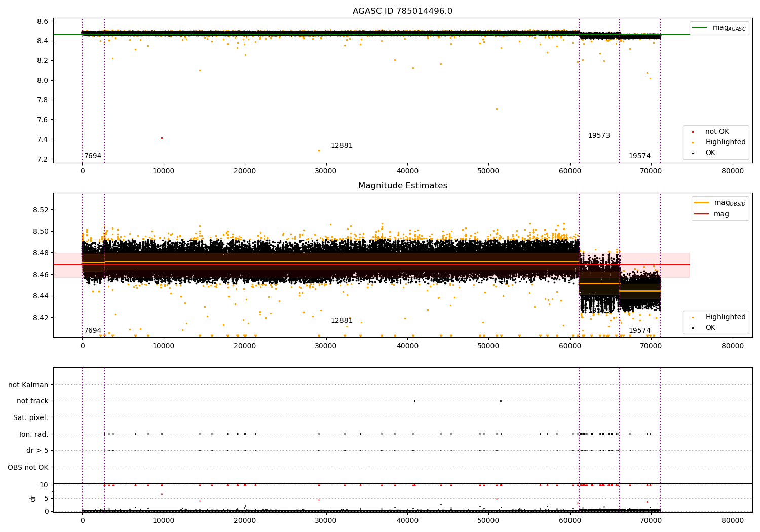Click the 'OBS not OK' row label
760x532 pixels.
tap(28, 467)
